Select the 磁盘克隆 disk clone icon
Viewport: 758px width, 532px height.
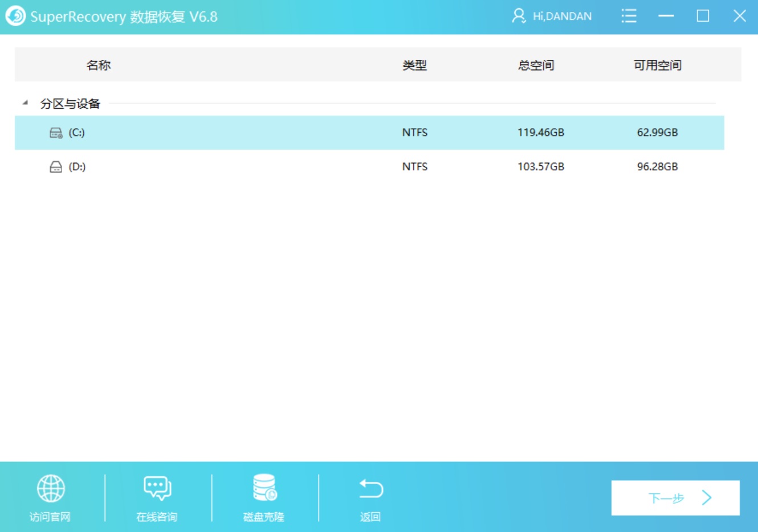pyautogui.click(x=262, y=488)
